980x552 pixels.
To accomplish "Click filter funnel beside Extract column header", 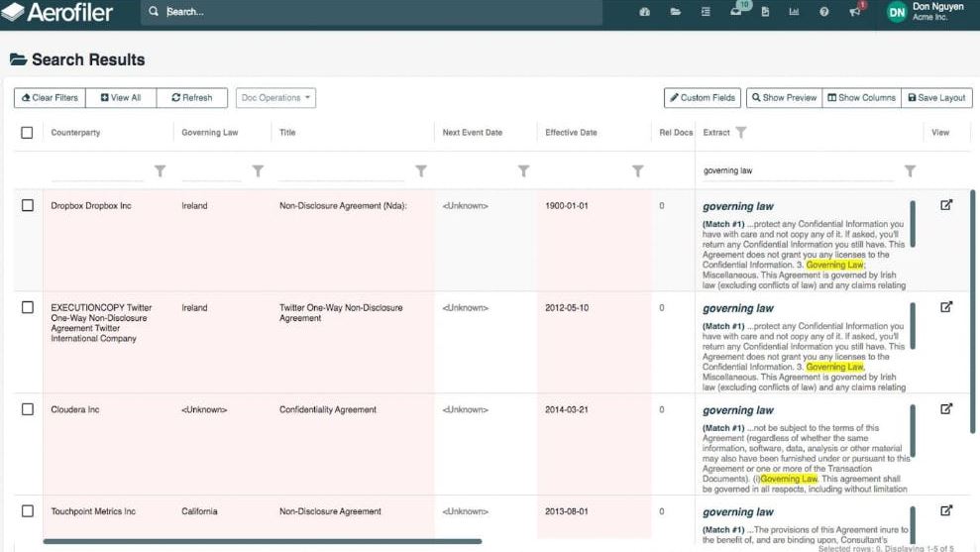I will point(740,133).
